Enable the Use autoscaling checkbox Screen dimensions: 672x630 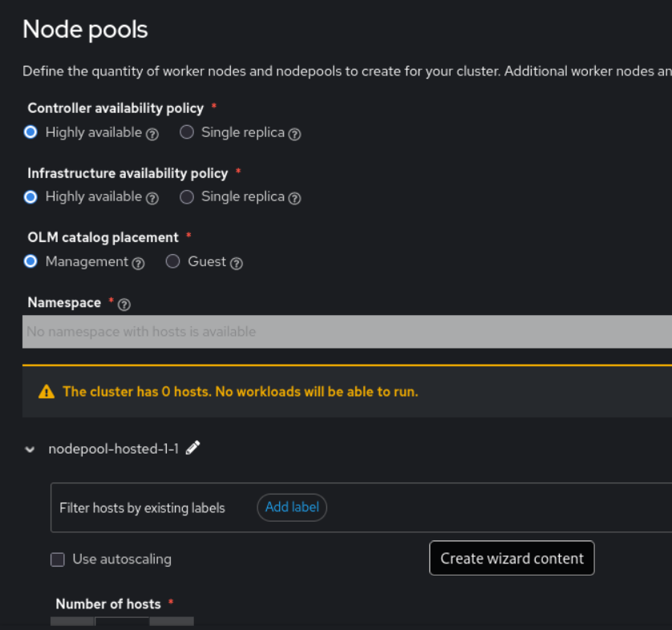[x=58, y=559]
